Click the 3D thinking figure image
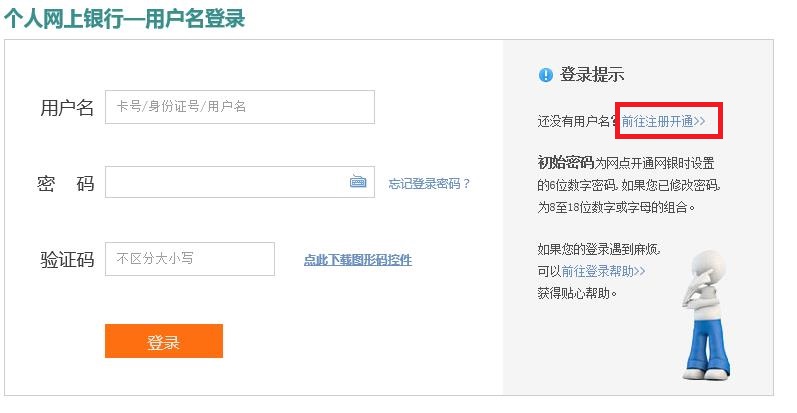Screen dimensions: 797x413 tap(707, 315)
